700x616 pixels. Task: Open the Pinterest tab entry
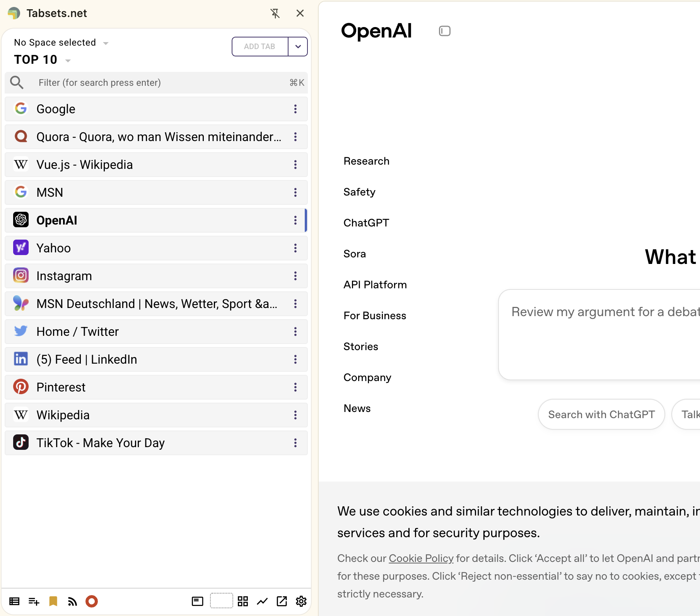click(156, 387)
